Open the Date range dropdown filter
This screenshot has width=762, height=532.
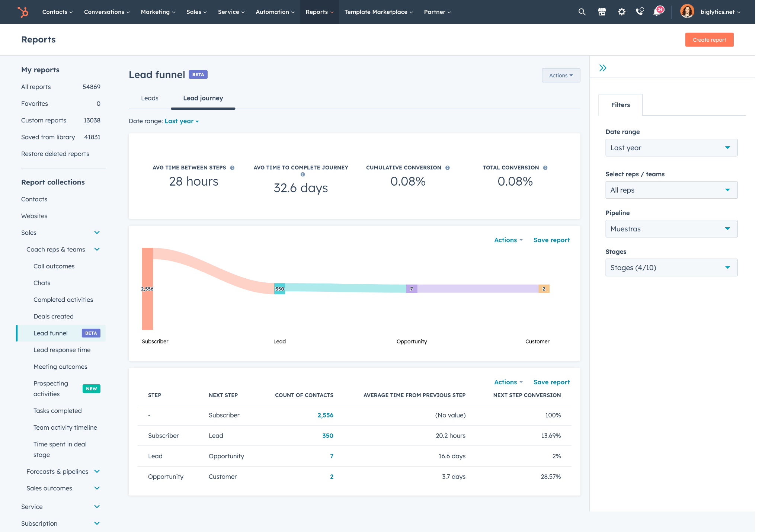(x=670, y=148)
